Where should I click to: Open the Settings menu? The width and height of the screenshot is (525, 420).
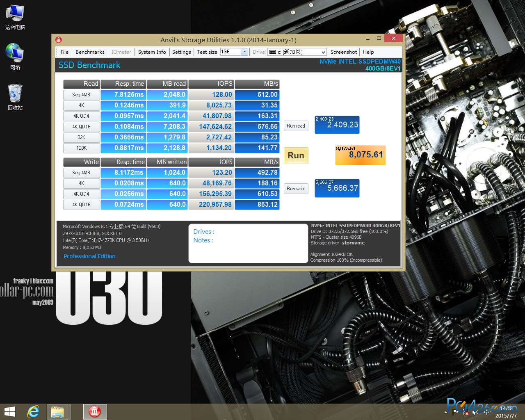[x=181, y=52]
